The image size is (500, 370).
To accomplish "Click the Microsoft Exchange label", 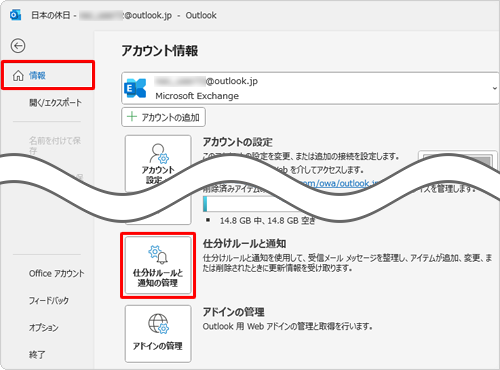I will (197, 96).
